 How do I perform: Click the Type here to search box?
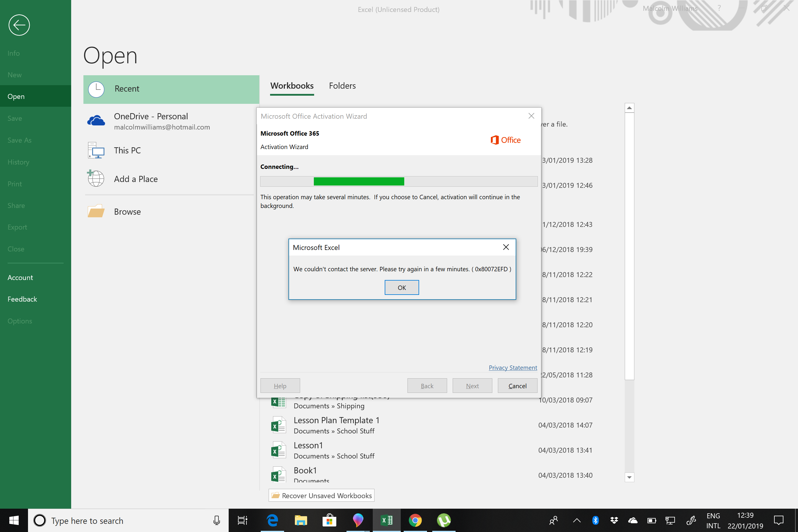pyautogui.click(x=128, y=520)
